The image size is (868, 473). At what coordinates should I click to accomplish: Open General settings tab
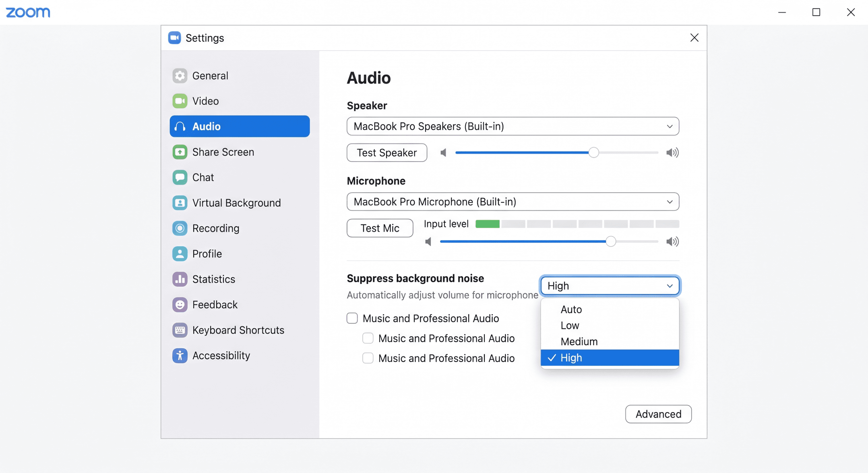240,76
